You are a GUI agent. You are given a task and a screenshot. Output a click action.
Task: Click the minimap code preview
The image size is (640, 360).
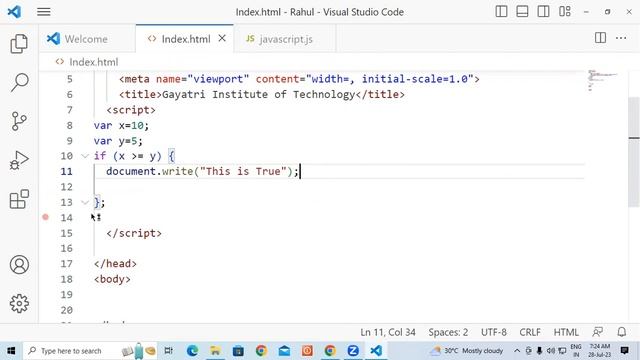pos(602,80)
